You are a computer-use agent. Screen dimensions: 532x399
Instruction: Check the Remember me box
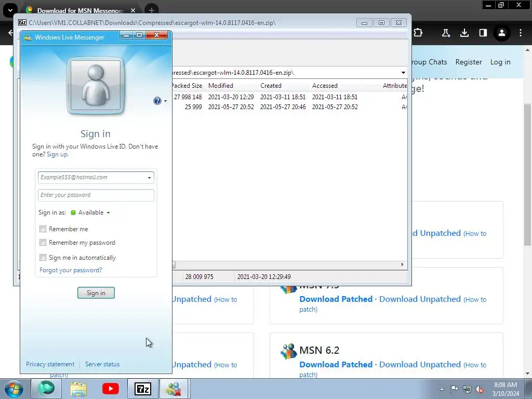[43, 229]
